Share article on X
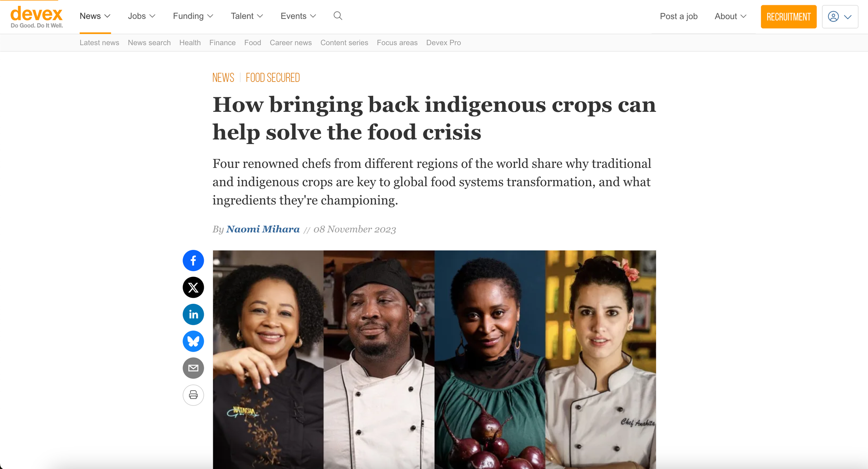Screen dimensions: 868x469 193,287
